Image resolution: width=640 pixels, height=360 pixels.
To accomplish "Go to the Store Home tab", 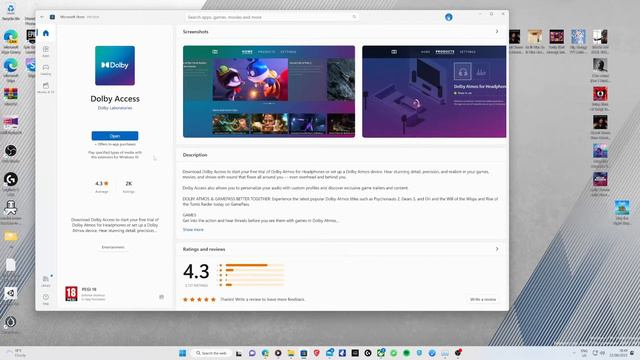I will (46, 33).
